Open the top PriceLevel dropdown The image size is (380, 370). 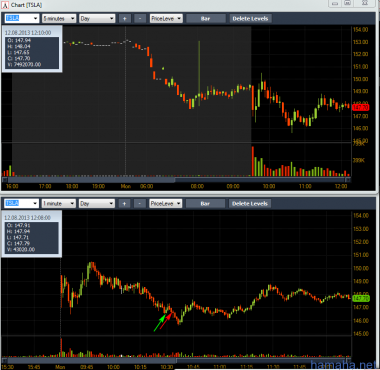point(166,19)
